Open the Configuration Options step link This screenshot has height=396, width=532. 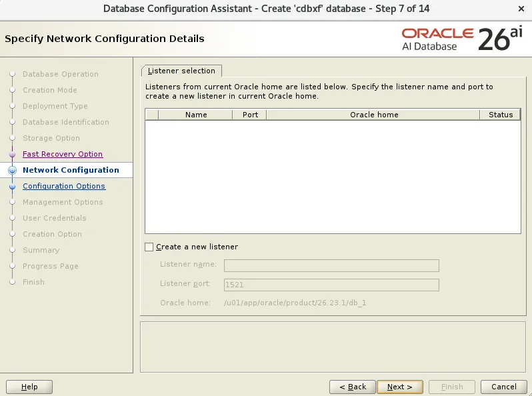[x=64, y=186]
